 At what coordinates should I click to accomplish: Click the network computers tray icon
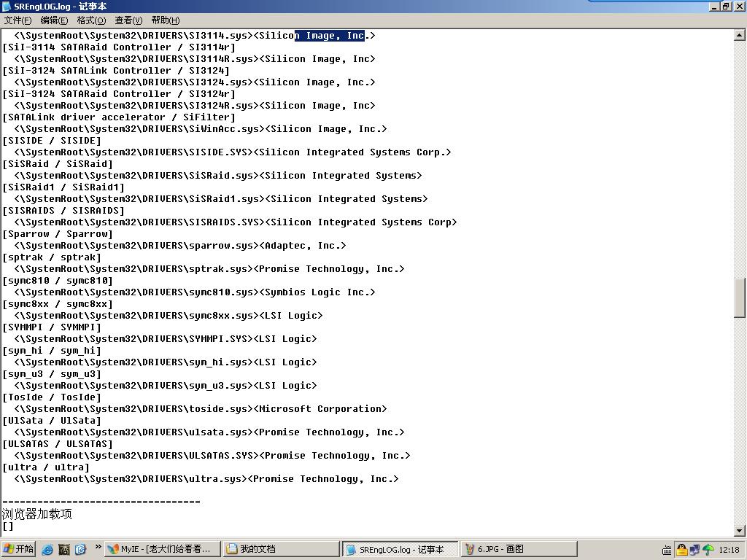pyautogui.click(x=695, y=550)
